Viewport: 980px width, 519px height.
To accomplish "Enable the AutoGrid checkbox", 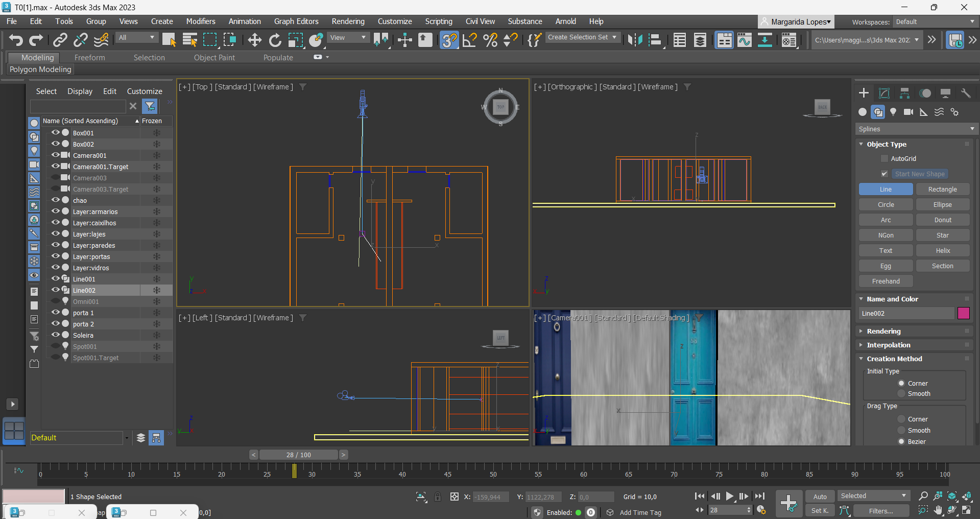I will 885,159.
